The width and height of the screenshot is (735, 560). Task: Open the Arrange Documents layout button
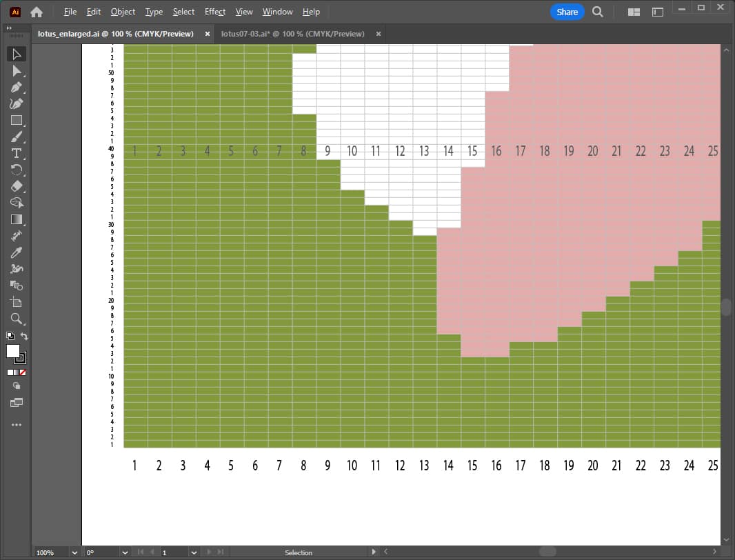pos(634,12)
